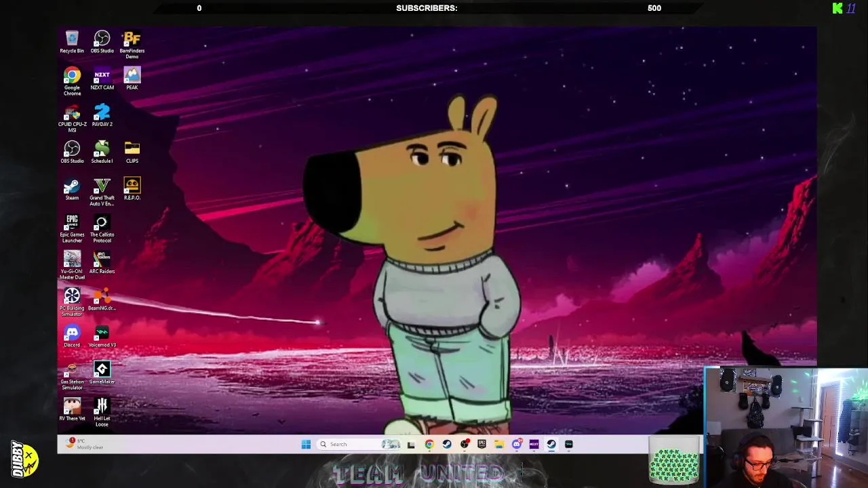The width and height of the screenshot is (868, 488).
Task: Open the CLIPS folder on desktop
Action: click(132, 152)
